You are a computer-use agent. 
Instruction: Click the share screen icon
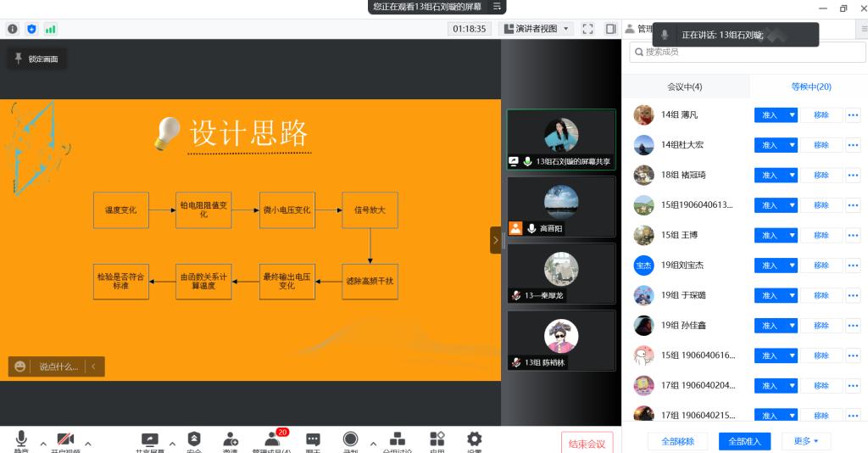(150, 439)
